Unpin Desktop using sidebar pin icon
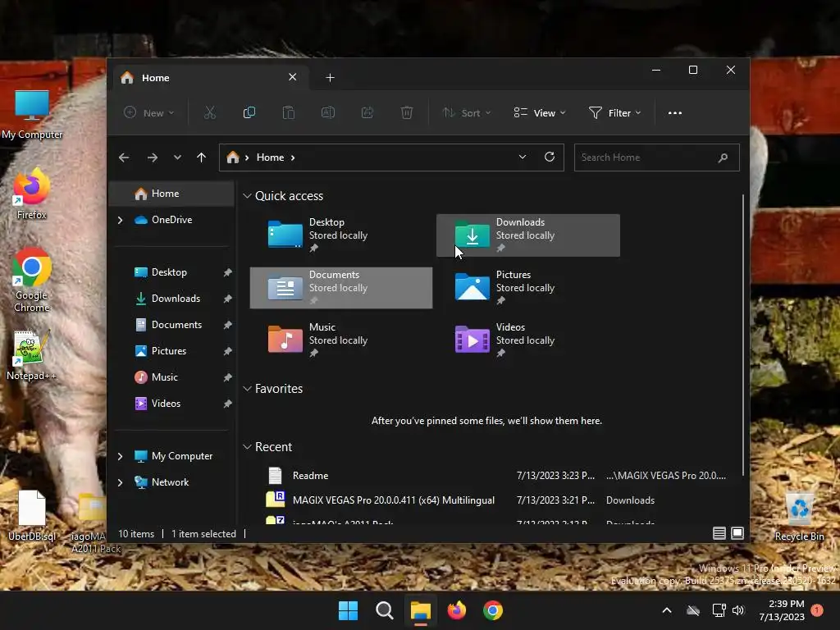The image size is (840, 630). coord(227,272)
